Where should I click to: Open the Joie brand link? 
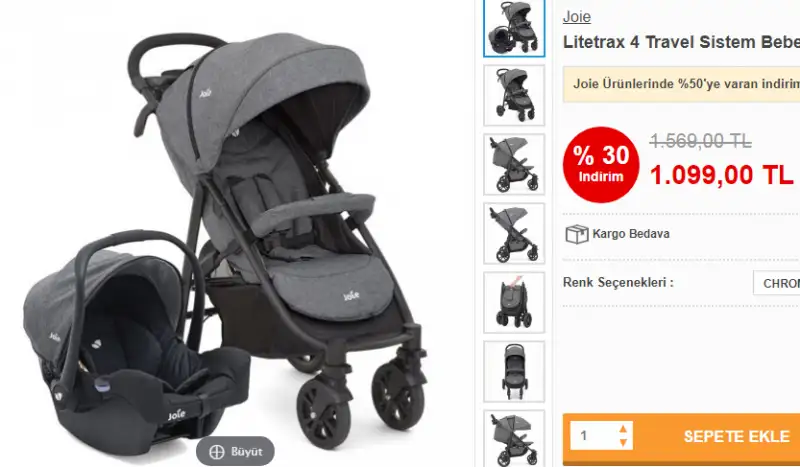pos(577,17)
